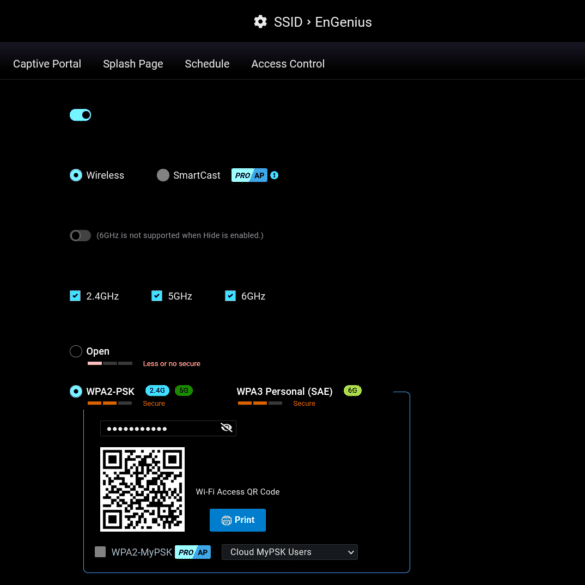585x585 pixels.
Task: Open the Access Control tab
Action: (x=288, y=64)
